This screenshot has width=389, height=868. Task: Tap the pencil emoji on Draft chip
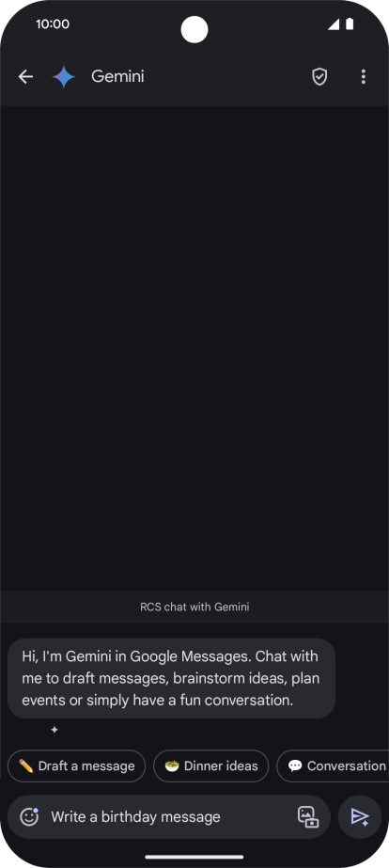[x=26, y=765]
